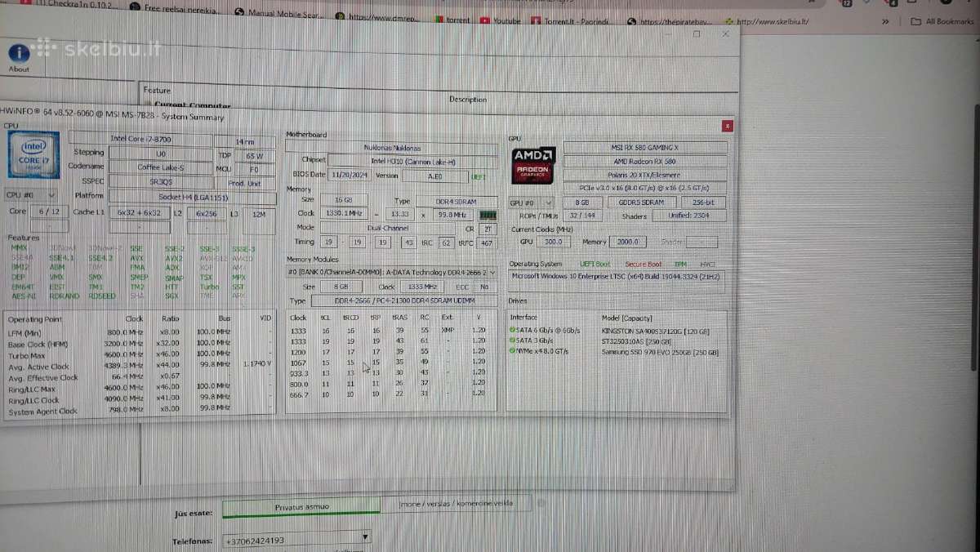Open the GPU #0 selector dropdown

coord(532,202)
